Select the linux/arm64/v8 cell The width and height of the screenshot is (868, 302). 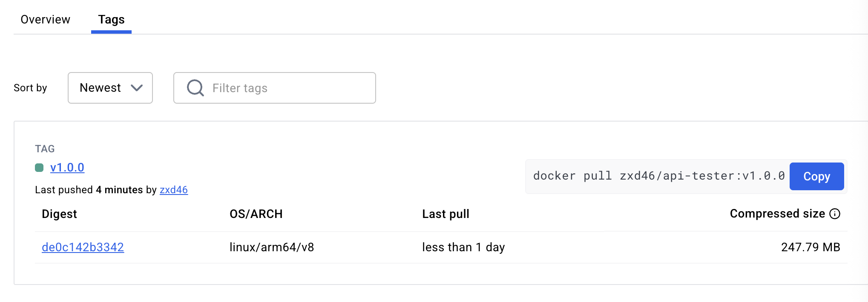coord(272,247)
